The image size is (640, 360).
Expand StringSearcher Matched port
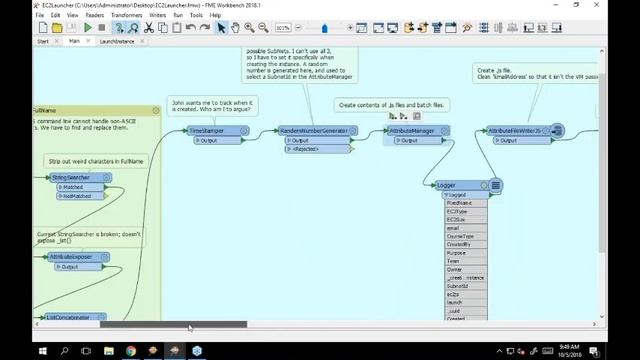pyautogui.click(x=60, y=187)
